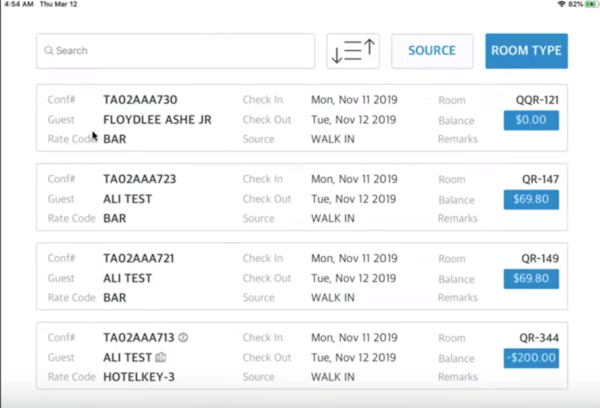600x408 pixels.
Task: Click the clock icon beside TA02AAA713
Action: pyautogui.click(x=184, y=338)
